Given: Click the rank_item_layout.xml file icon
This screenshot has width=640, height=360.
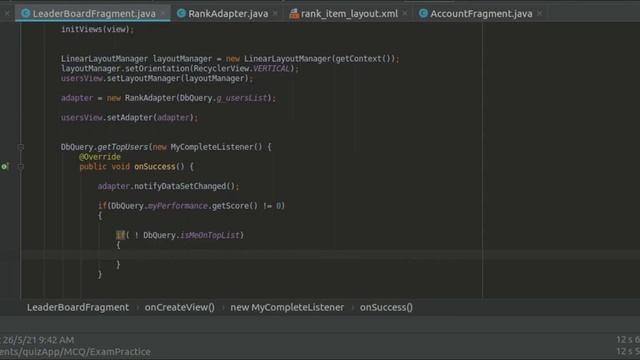Looking at the screenshot, I should pyautogui.click(x=294, y=13).
